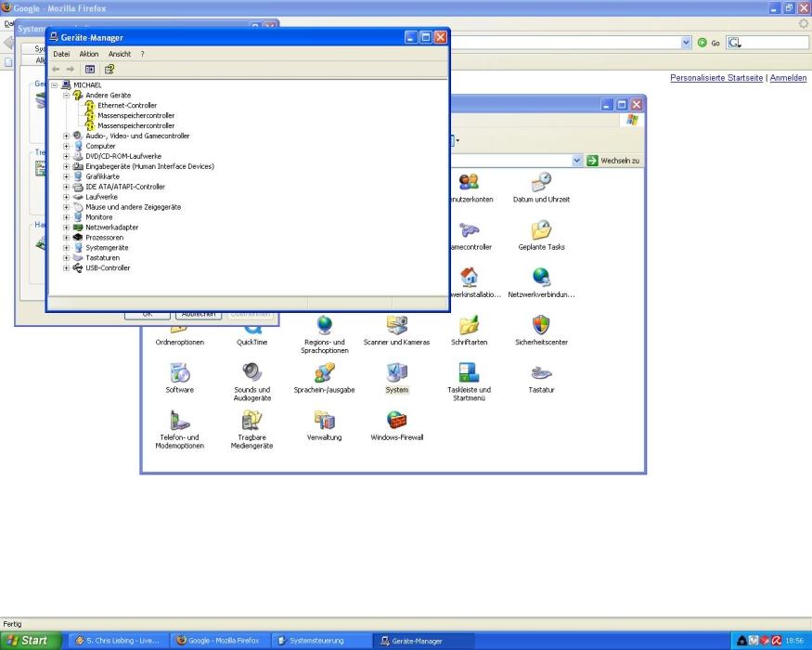Image resolution: width=812 pixels, height=650 pixels.
Task: Expand the Prozessoren node
Action: (x=66, y=238)
